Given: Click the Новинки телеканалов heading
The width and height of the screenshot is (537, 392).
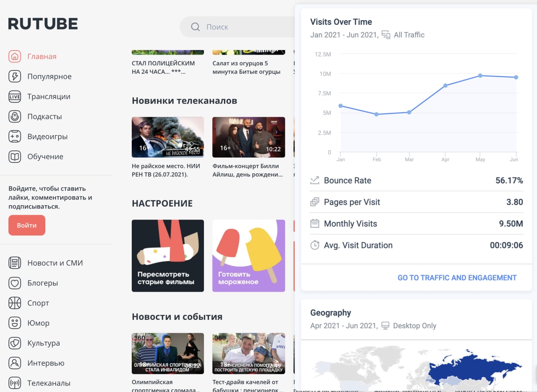Looking at the screenshot, I should pyautogui.click(x=185, y=101).
